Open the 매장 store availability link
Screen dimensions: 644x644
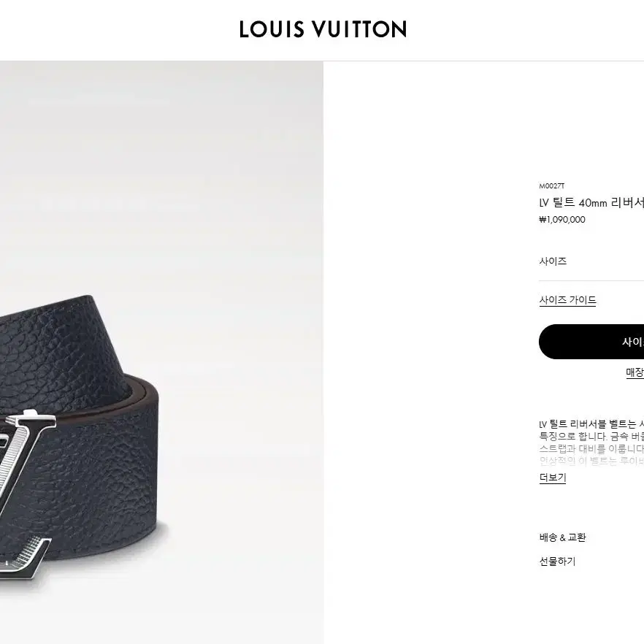coord(635,372)
